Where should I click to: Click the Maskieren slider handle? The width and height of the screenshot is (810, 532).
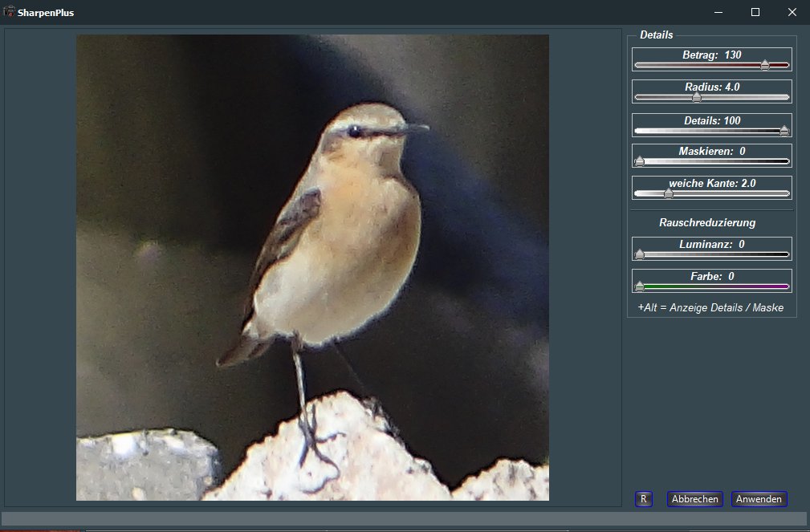tap(640, 161)
